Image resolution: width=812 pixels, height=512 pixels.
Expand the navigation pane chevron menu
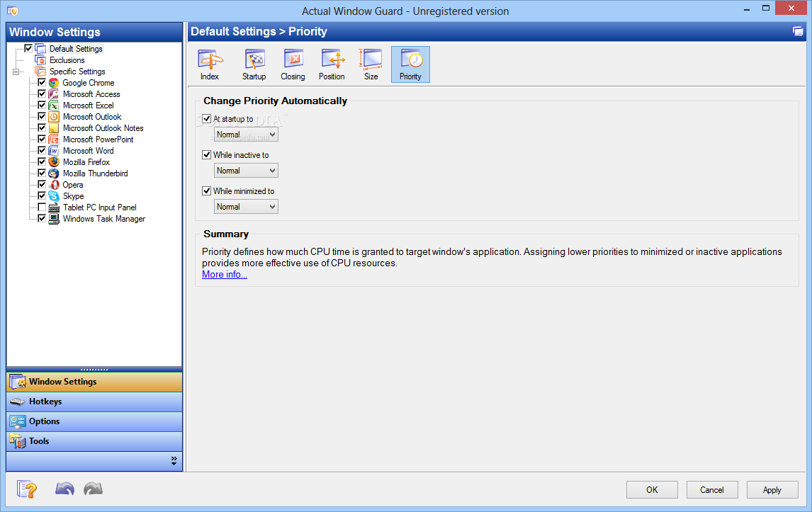pos(174,461)
